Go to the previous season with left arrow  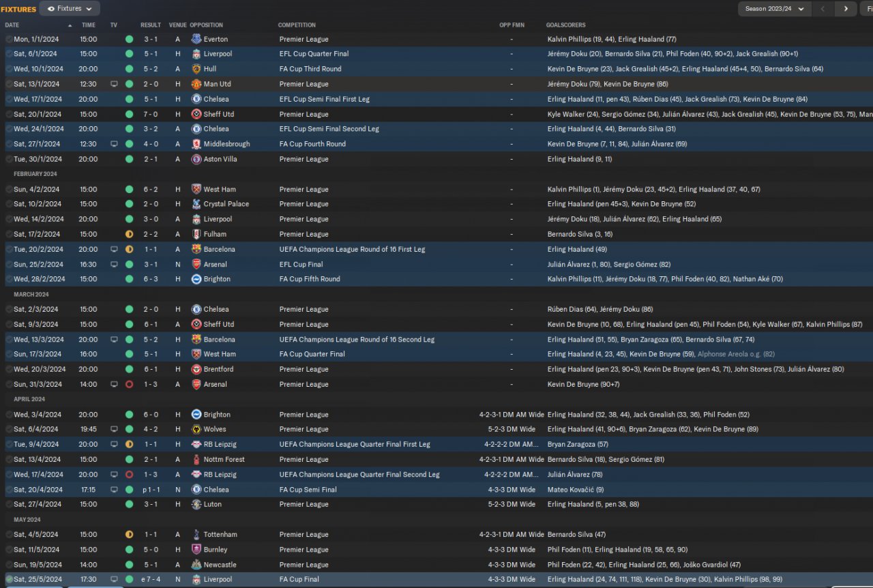point(823,9)
